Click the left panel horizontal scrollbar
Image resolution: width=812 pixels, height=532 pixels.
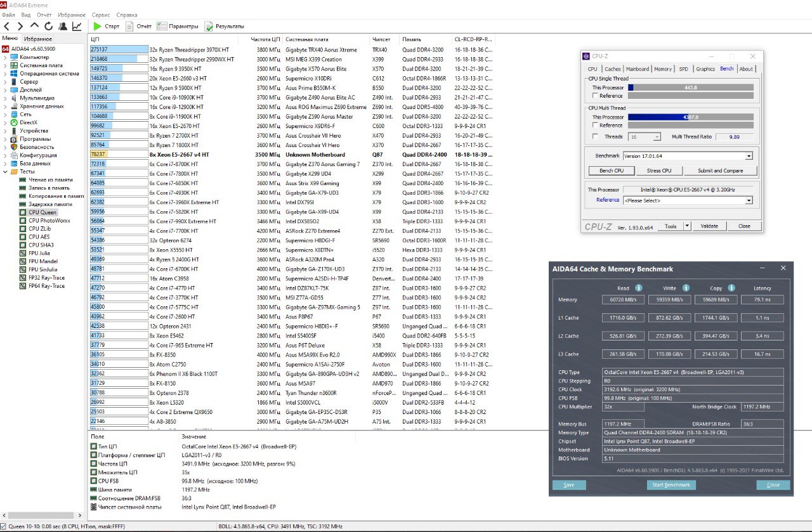pos(42,515)
